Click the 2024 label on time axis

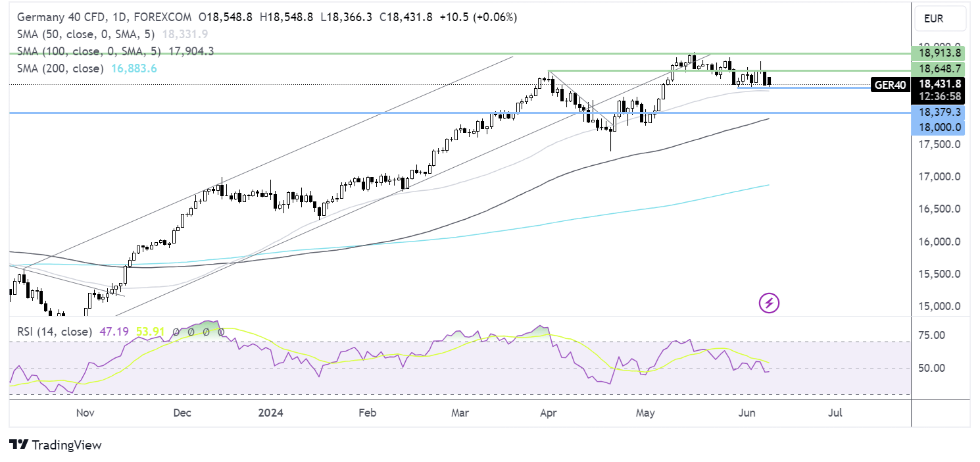point(269,413)
